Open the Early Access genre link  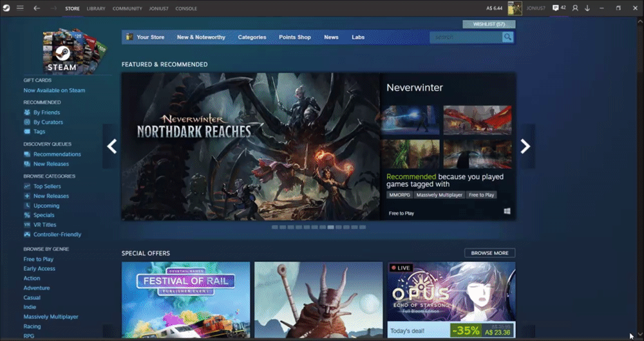pyautogui.click(x=39, y=268)
